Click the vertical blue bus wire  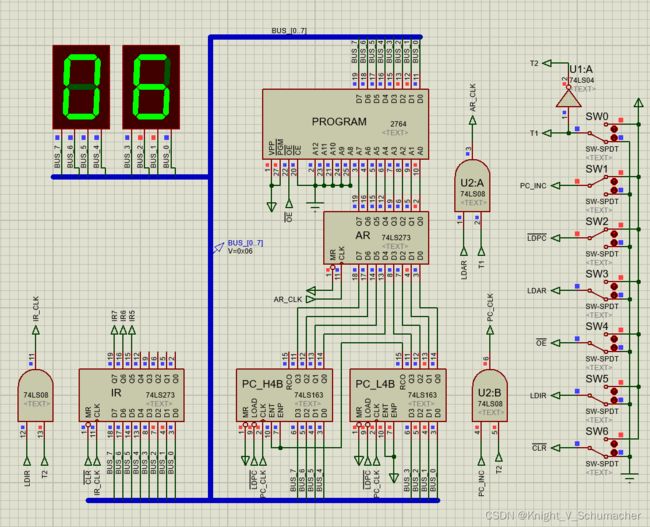(210, 270)
